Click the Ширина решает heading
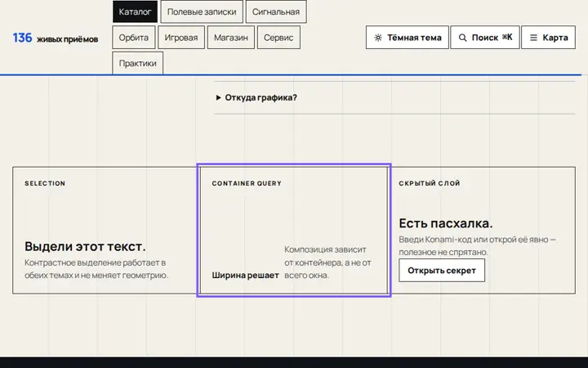The width and height of the screenshot is (588, 368). (x=245, y=276)
